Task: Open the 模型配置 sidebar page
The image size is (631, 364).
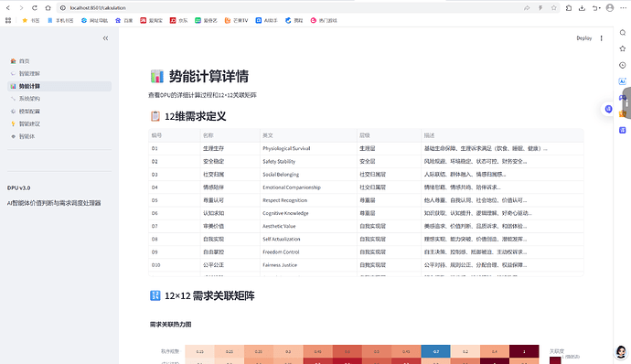Action: [x=59, y=112]
